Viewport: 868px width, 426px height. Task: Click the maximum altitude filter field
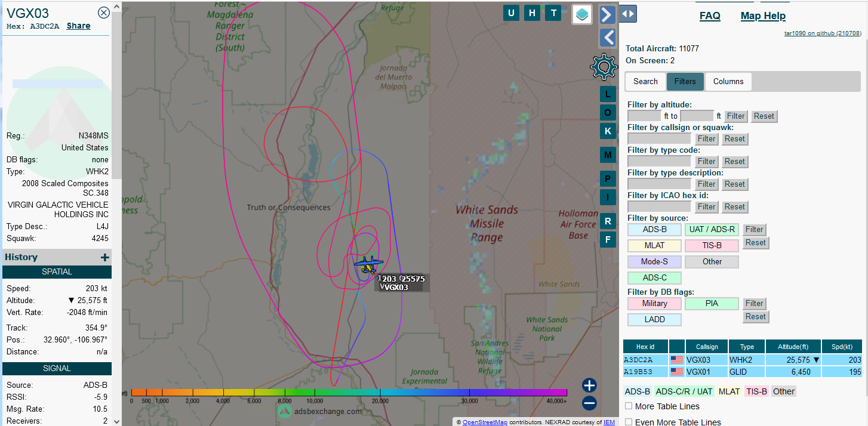tap(697, 116)
